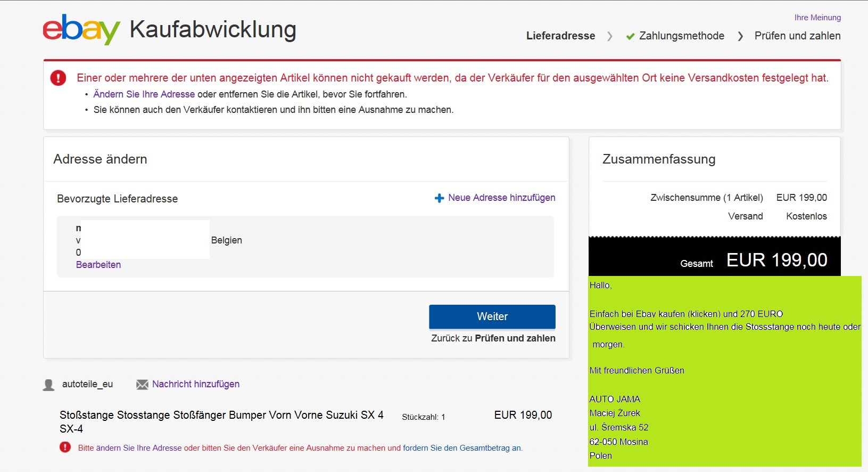Go back via Zurück zu Prüfen und zahlen
The width and height of the screenshot is (868, 472).
(x=493, y=338)
